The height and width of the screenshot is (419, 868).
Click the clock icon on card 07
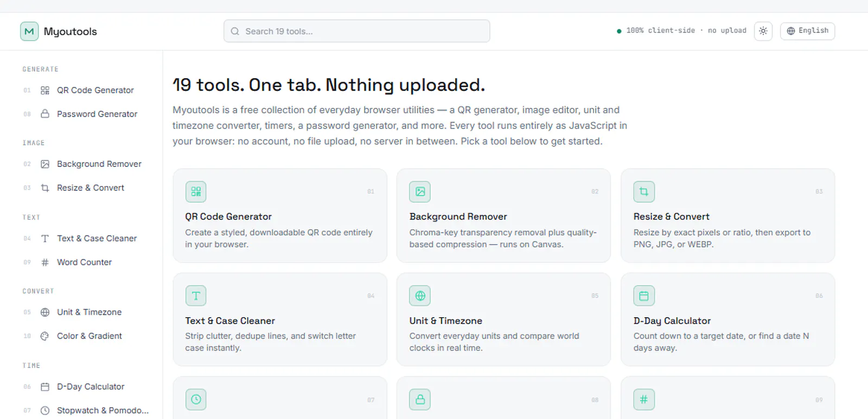(x=196, y=399)
